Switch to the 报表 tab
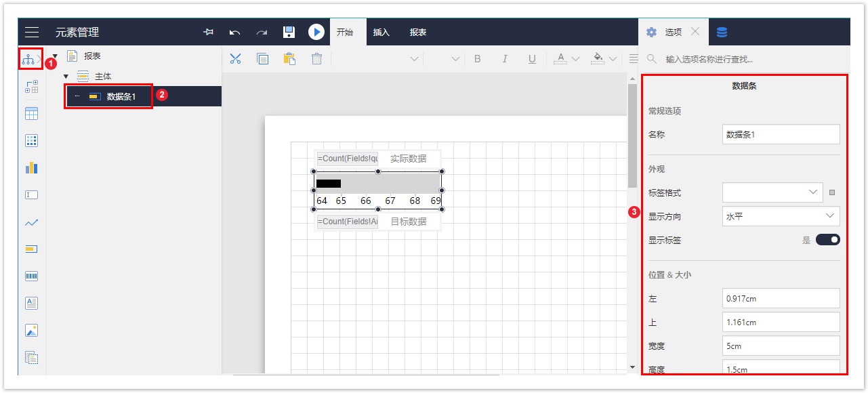The width and height of the screenshot is (868, 393). pos(418,32)
